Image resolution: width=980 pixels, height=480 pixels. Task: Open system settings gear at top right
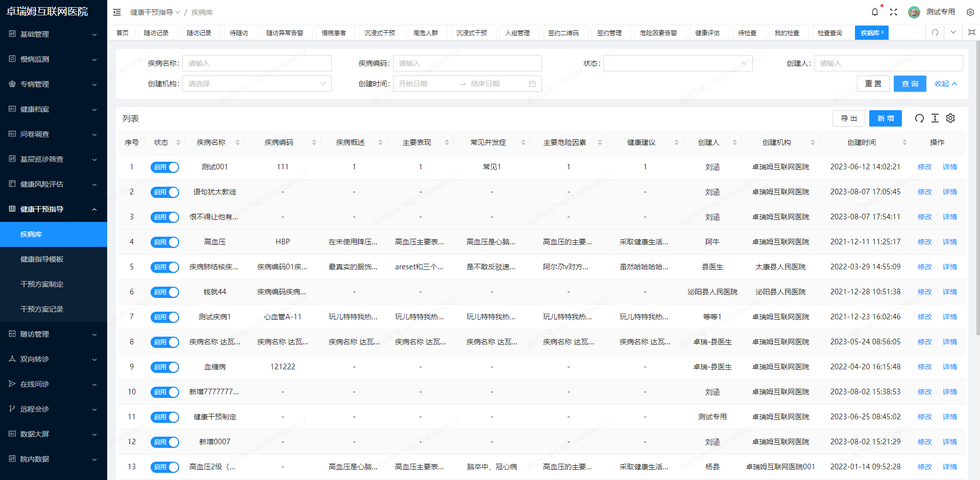(970, 12)
